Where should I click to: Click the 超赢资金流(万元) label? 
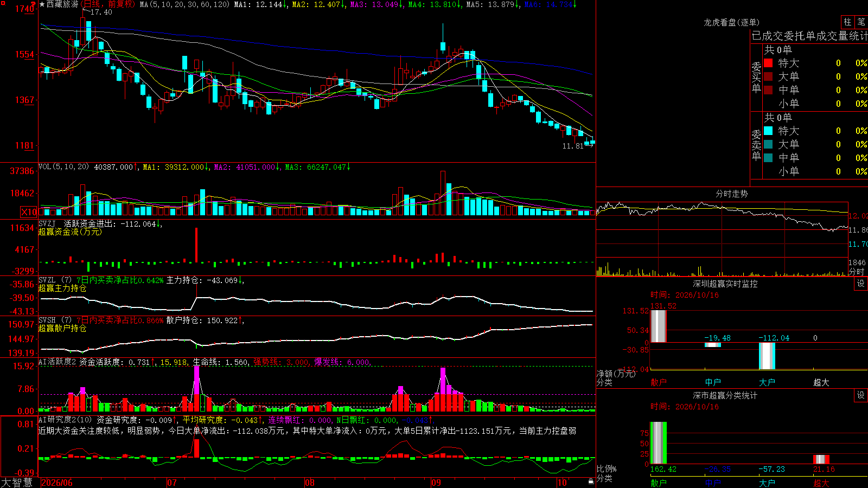[70, 232]
